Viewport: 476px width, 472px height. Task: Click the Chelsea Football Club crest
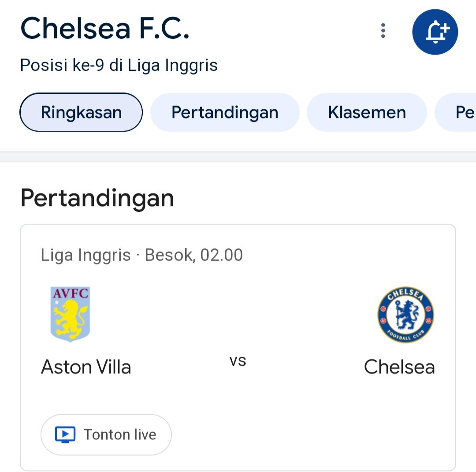point(405,314)
